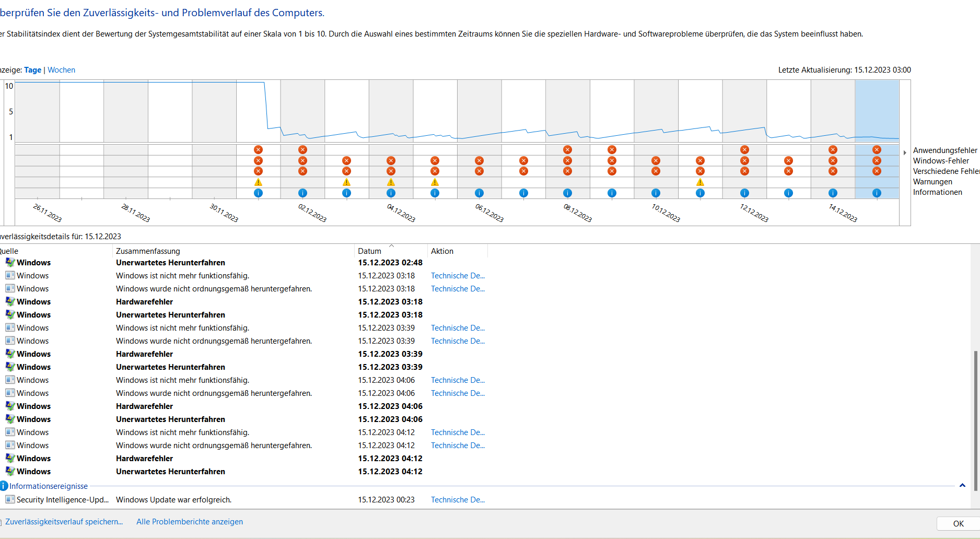980x539 pixels.
Task: Click the application failure icon for 15.12.2023
Action: coord(877,150)
